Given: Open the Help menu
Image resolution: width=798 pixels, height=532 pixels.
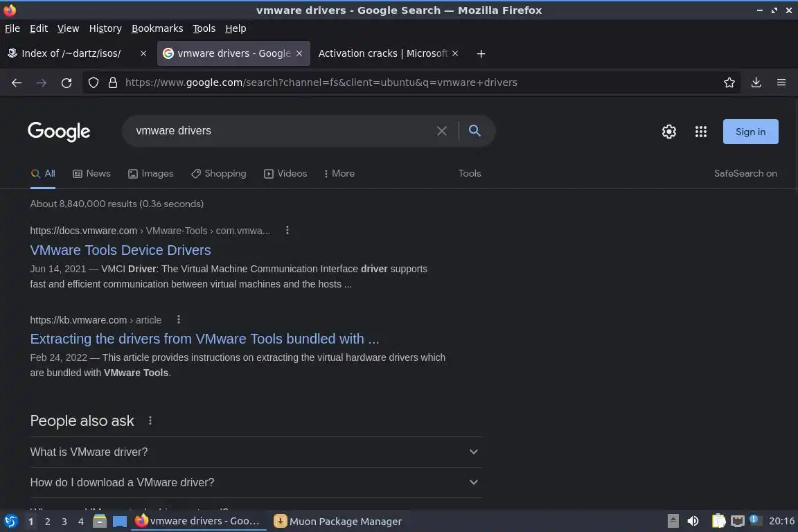Looking at the screenshot, I should (236, 28).
